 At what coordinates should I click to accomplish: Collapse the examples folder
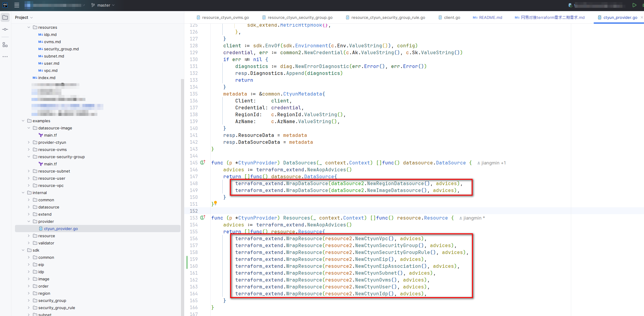coord(23,121)
